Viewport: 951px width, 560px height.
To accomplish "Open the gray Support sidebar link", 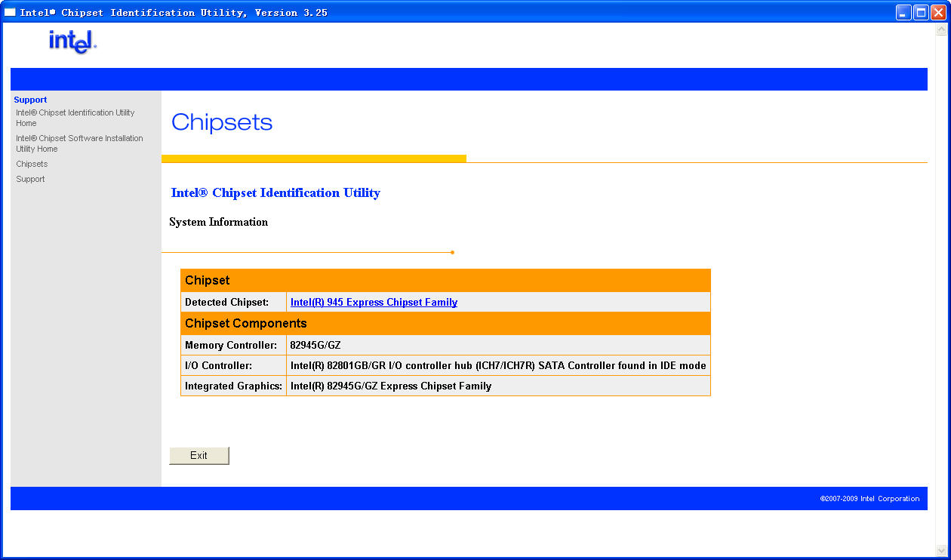I will [x=30, y=179].
